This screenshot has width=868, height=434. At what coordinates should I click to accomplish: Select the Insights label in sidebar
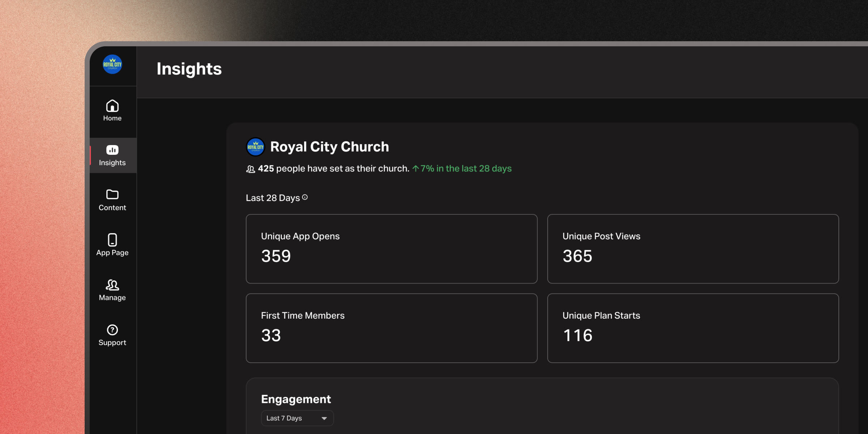(x=112, y=163)
